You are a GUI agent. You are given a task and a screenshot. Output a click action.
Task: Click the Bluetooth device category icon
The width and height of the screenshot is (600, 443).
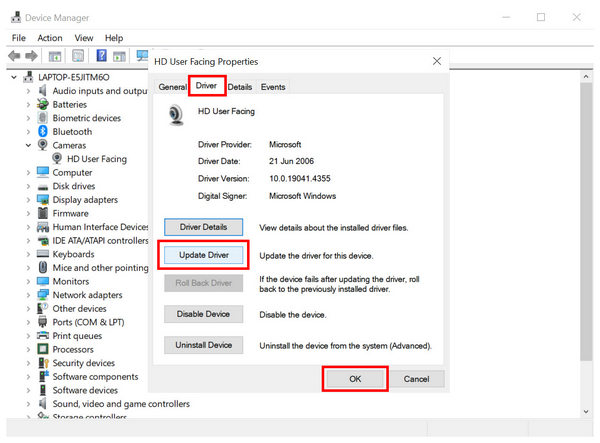click(43, 131)
